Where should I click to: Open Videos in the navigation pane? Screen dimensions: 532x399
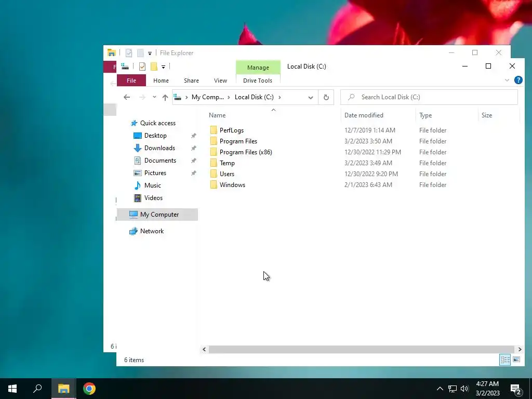pyautogui.click(x=153, y=198)
